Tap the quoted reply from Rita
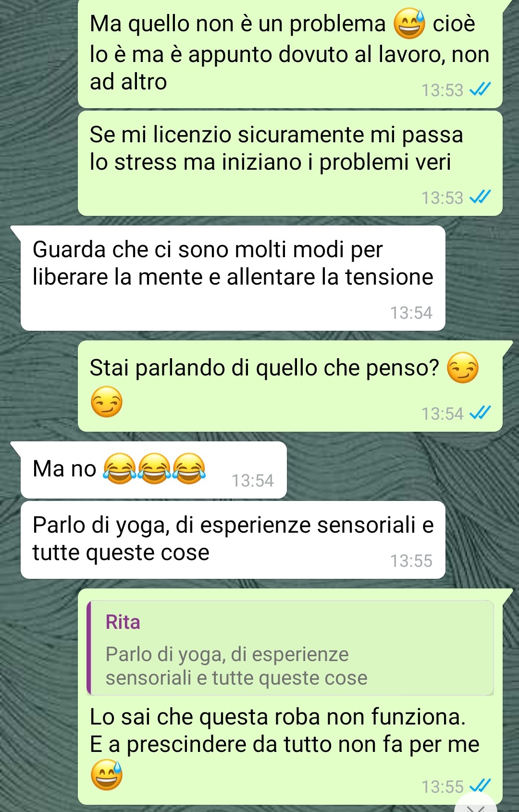 (290, 648)
